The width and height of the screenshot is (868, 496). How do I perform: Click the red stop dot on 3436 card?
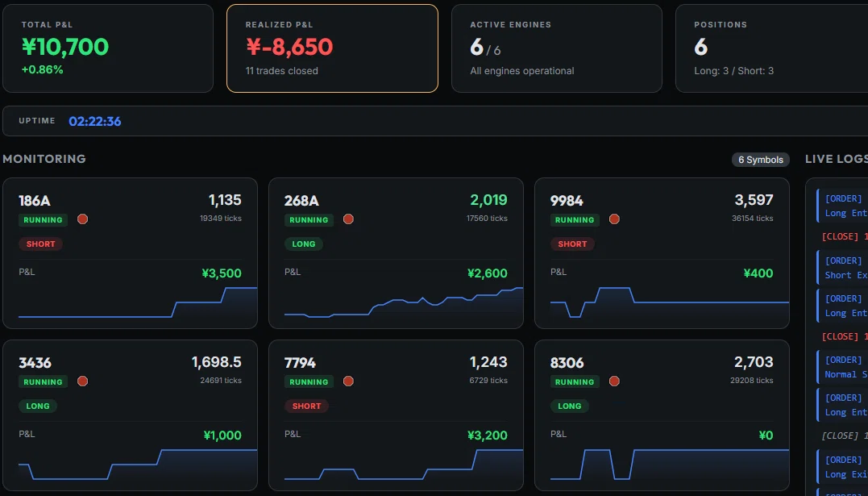[82, 381]
